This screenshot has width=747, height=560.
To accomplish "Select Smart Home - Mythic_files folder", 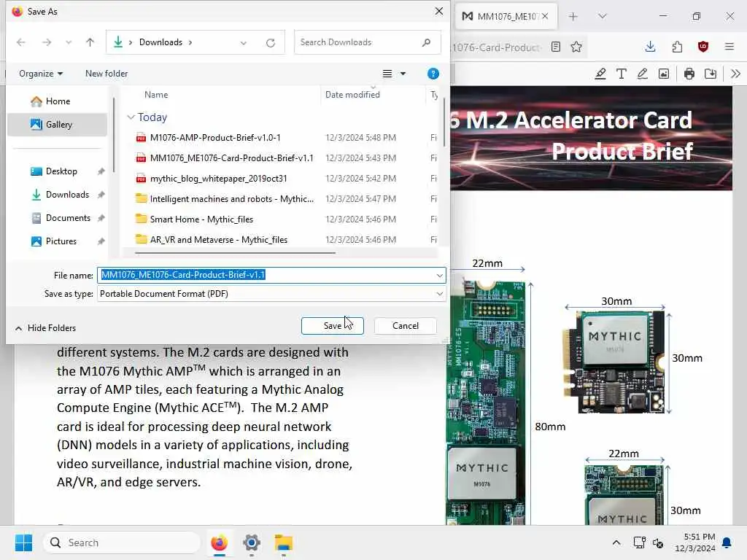I will coord(201,219).
